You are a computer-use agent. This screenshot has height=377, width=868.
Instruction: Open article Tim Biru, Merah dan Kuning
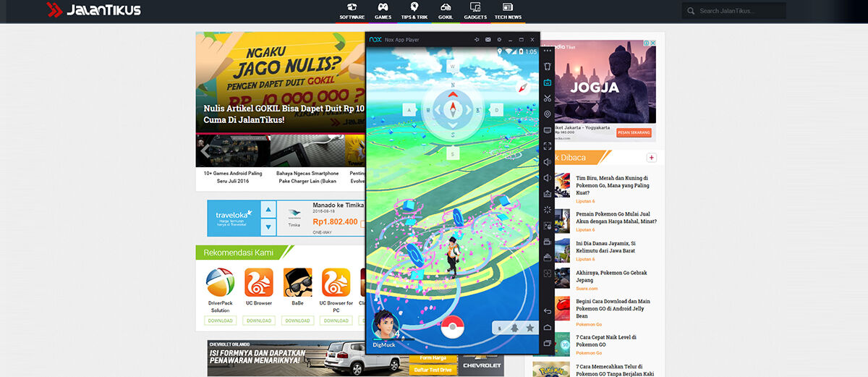(x=612, y=185)
